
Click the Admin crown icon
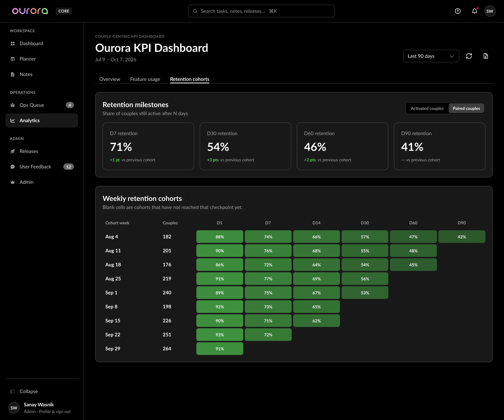pyautogui.click(x=13, y=182)
